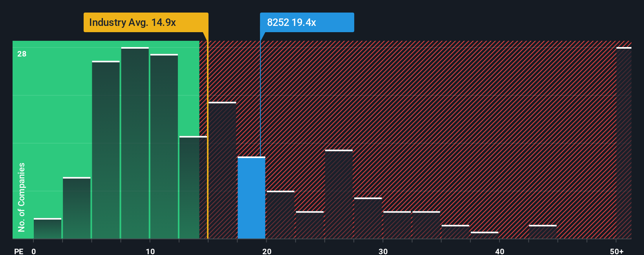Click the x-axis tick label 30

(x=383, y=251)
